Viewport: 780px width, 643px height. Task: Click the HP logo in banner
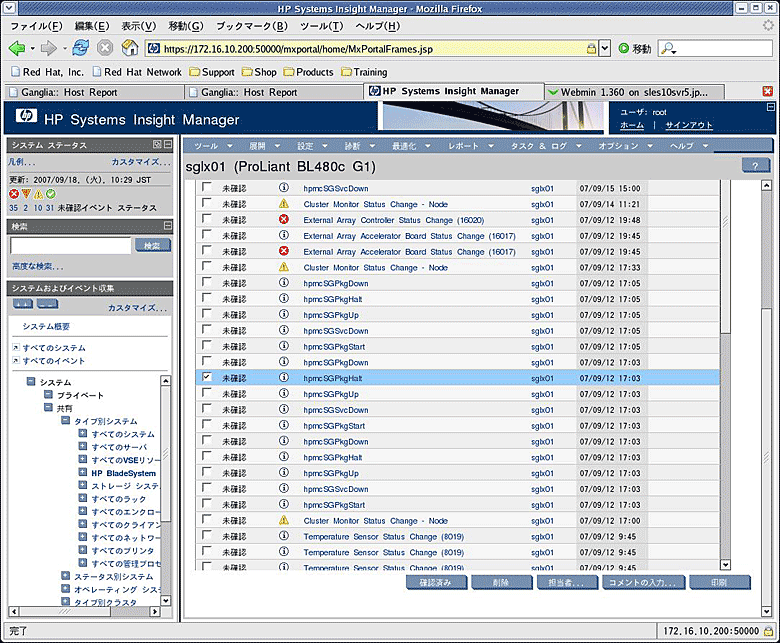(x=26, y=116)
